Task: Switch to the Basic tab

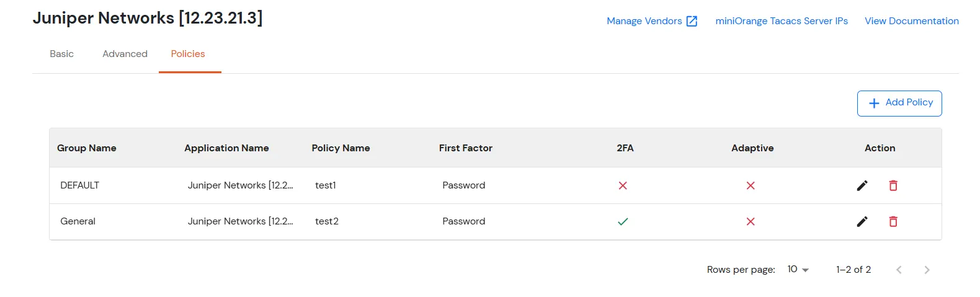Action: click(x=61, y=54)
